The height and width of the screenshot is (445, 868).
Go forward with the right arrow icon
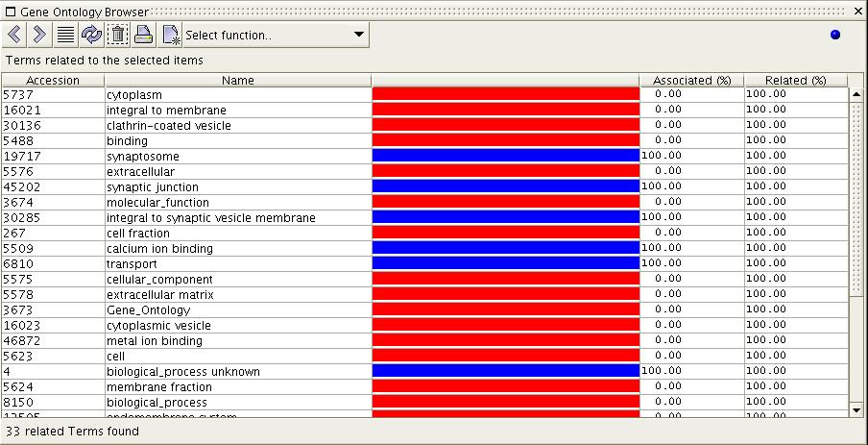[40, 35]
